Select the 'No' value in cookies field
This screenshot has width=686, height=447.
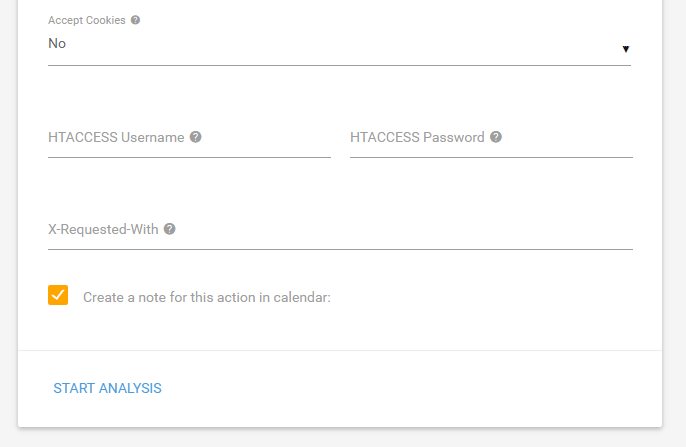click(57, 43)
